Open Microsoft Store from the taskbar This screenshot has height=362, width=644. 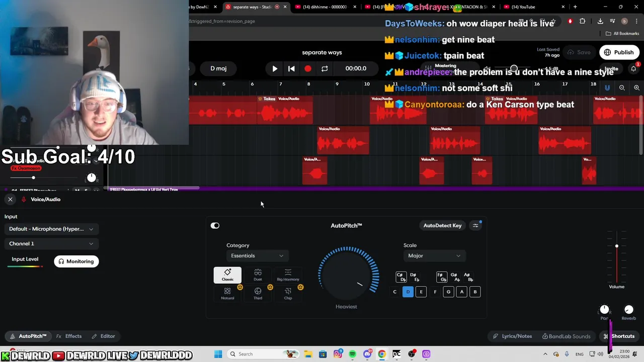(x=323, y=354)
